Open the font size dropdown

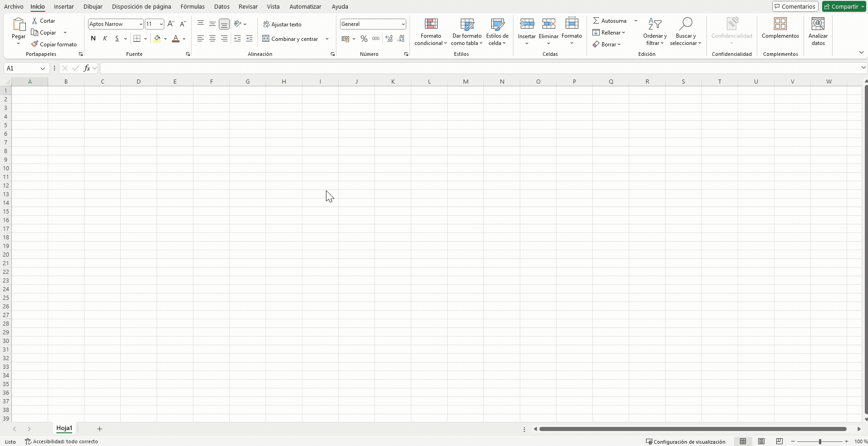coord(161,24)
